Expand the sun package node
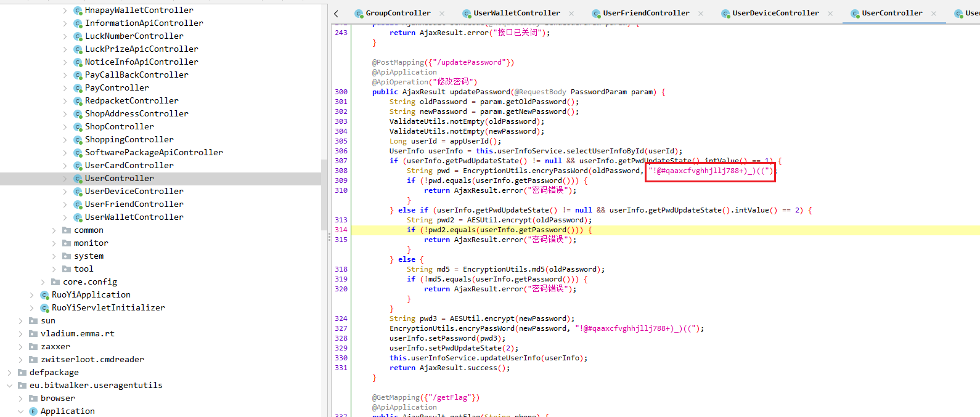Image resolution: width=980 pixels, height=417 pixels. (21, 321)
